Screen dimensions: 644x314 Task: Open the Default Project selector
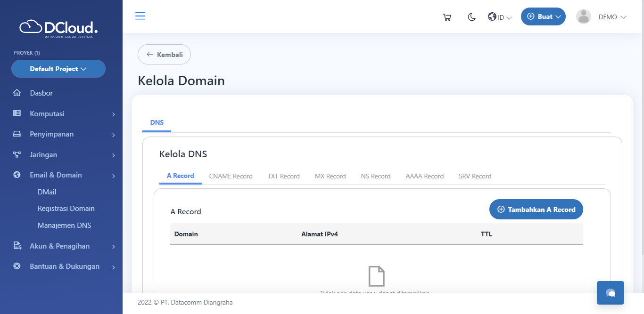58,69
